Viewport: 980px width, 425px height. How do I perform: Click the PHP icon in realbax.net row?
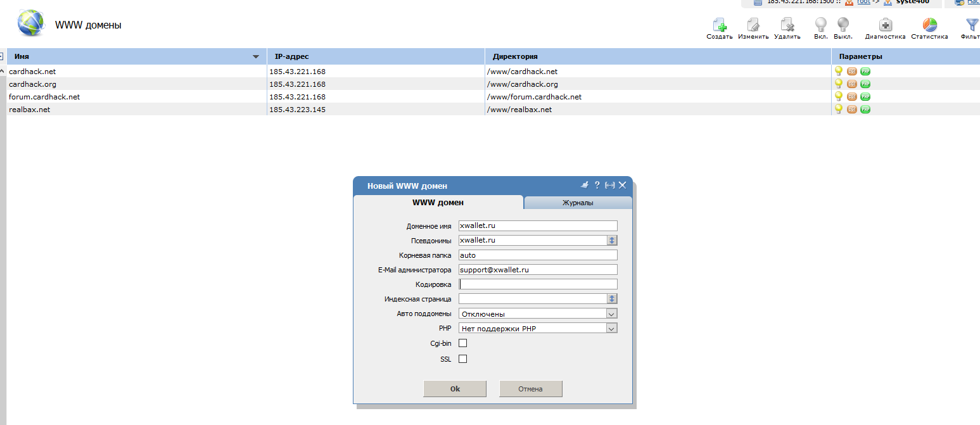tap(865, 110)
